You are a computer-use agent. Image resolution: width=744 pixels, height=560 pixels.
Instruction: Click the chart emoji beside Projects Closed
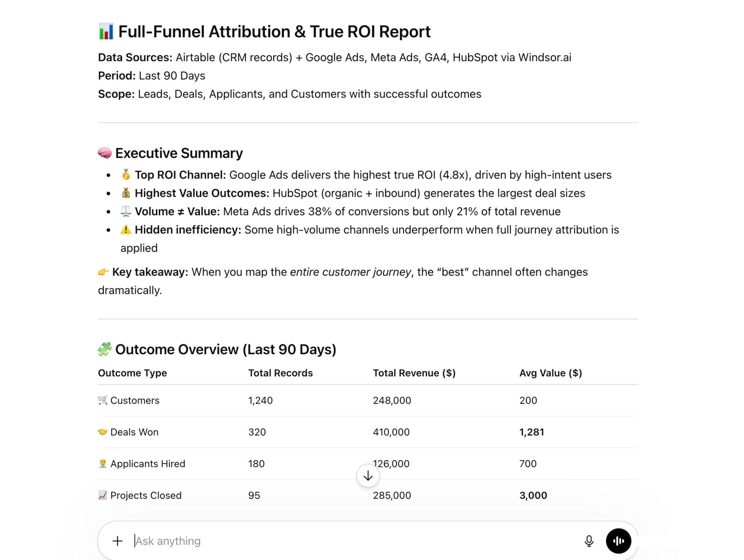102,495
